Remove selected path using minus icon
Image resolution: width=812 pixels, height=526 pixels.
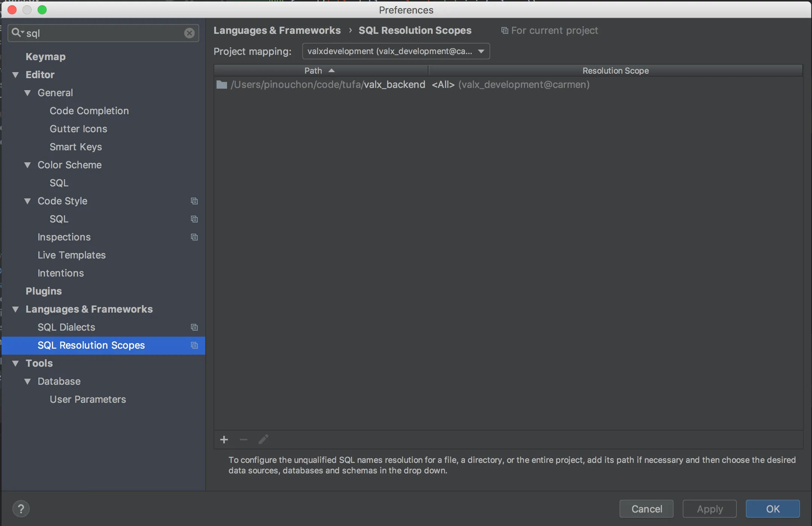point(243,439)
